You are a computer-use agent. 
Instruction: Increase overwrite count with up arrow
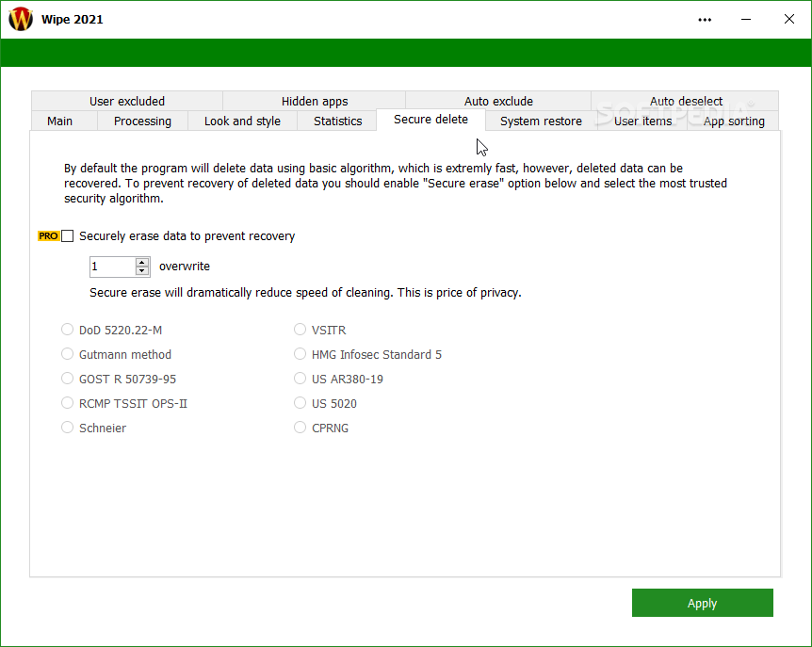point(142,263)
